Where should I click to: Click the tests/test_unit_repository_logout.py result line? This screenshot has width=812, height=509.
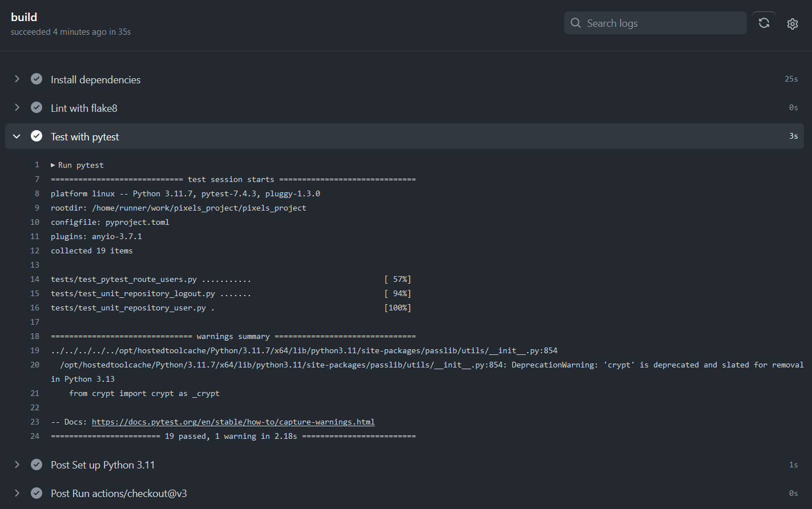click(231, 293)
